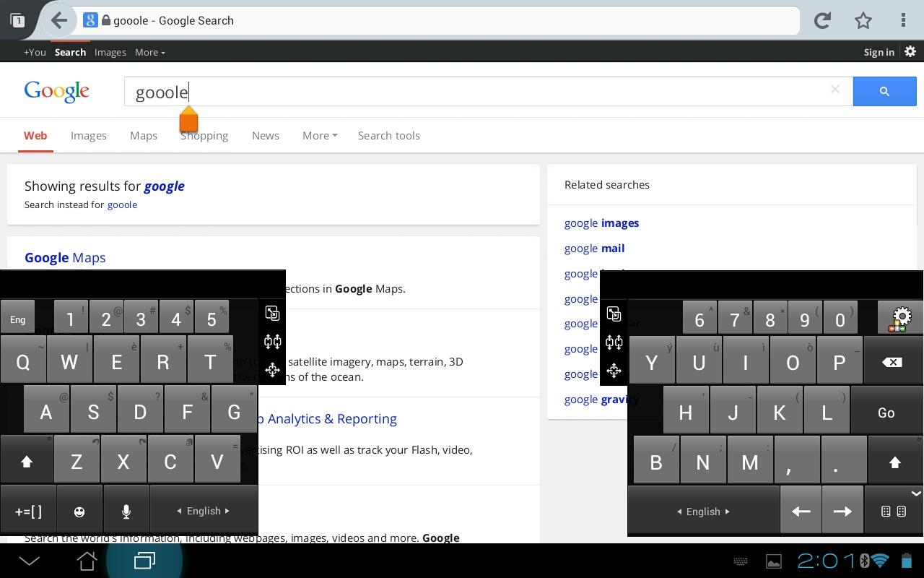Expand the More dropdown beside News
This screenshot has height=578, width=924.
pyautogui.click(x=320, y=135)
